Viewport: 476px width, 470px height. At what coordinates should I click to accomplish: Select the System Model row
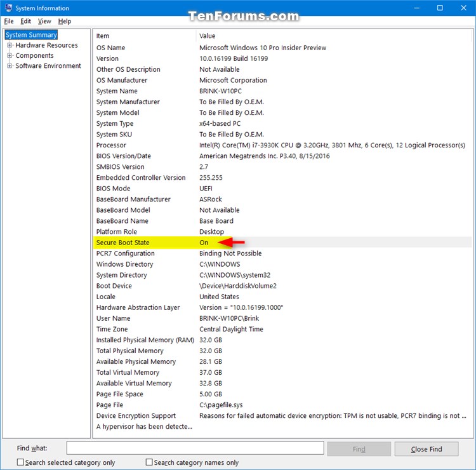(x=282, y=112)
